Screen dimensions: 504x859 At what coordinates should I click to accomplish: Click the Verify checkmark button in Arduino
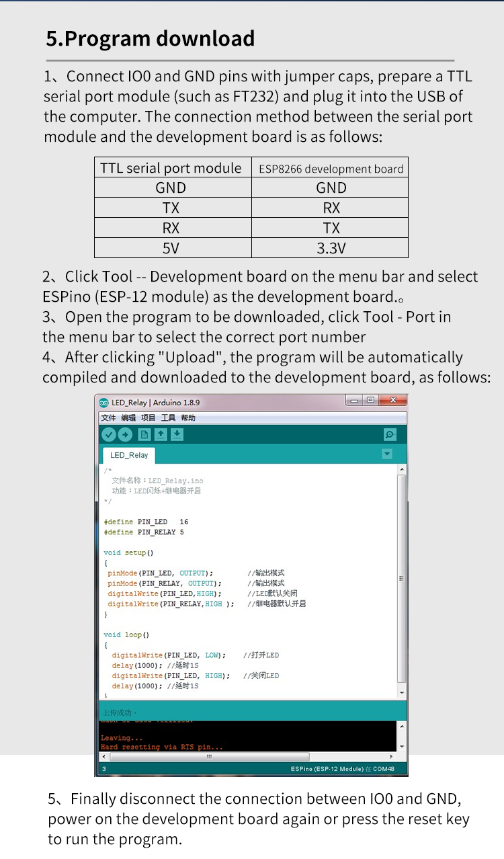tap(108, 435)
